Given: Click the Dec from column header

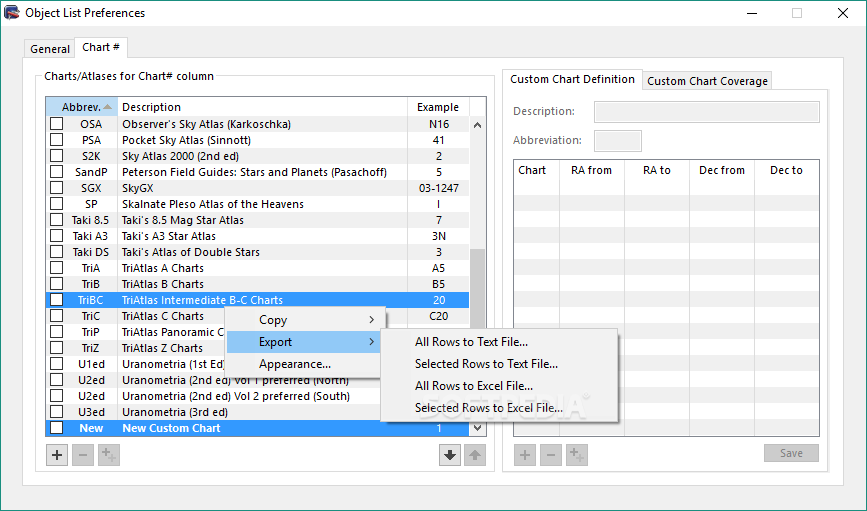Looking at the screenshot, I should pos(722,170).
